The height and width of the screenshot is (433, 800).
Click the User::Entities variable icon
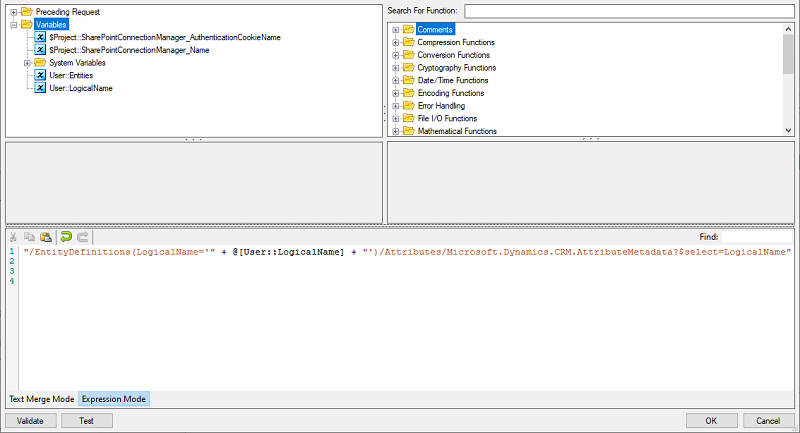40,75
